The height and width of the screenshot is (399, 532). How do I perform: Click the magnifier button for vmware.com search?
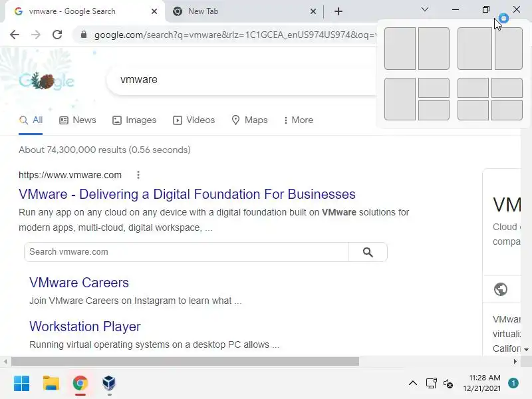coord(368,252)
